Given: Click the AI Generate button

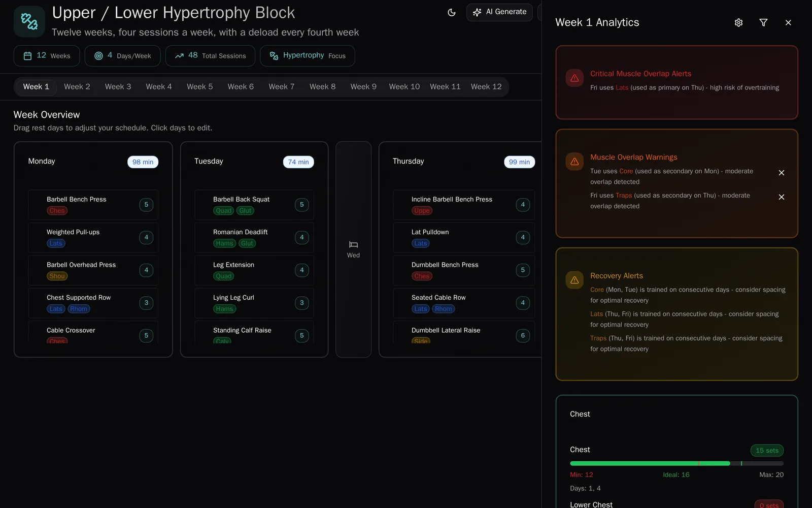Looking at the screenshot, I should 499,12.
